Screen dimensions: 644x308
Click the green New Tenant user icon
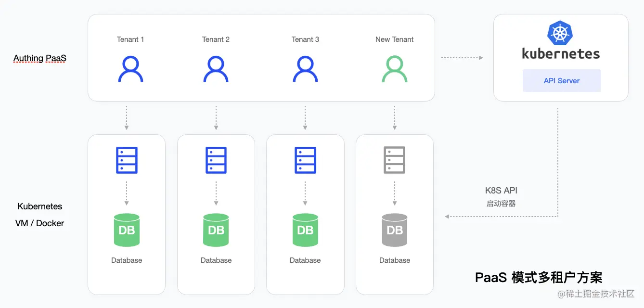pyautogui.click(x=395, y=69)
